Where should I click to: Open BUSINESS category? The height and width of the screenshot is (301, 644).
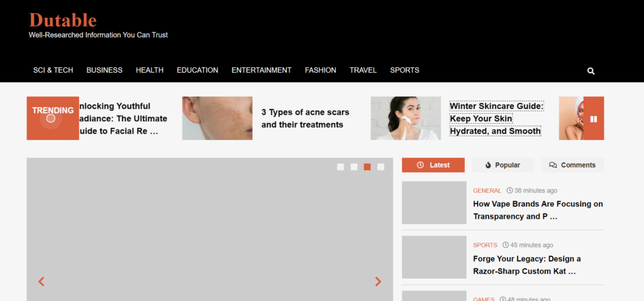pyautogui.click(x=104, y=70)
